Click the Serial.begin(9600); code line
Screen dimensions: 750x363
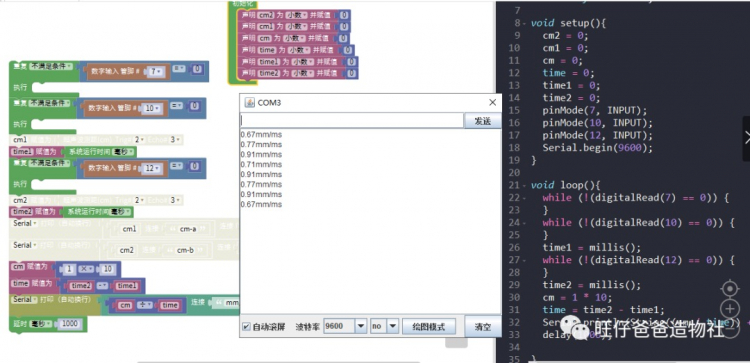coord(597,147)
